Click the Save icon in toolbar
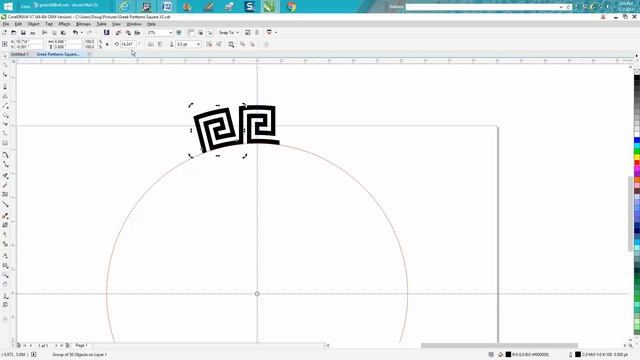The width and height of the screenshot is (640, 360). 23,33
